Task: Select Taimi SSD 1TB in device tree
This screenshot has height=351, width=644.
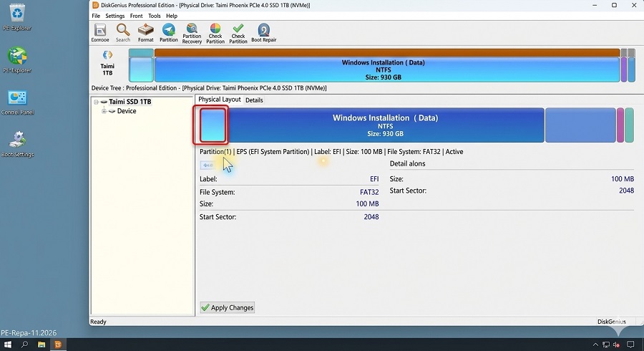Action: point(130,102)
